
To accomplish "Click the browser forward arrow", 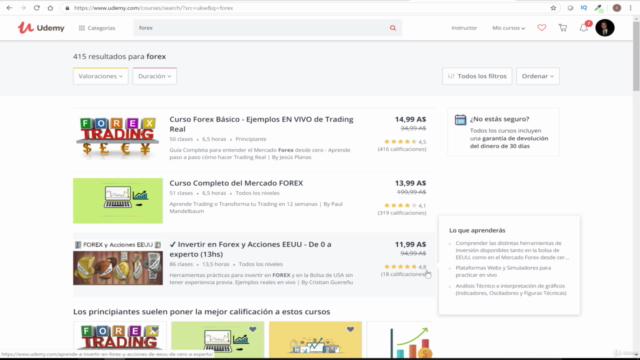I will pos(23,8).
